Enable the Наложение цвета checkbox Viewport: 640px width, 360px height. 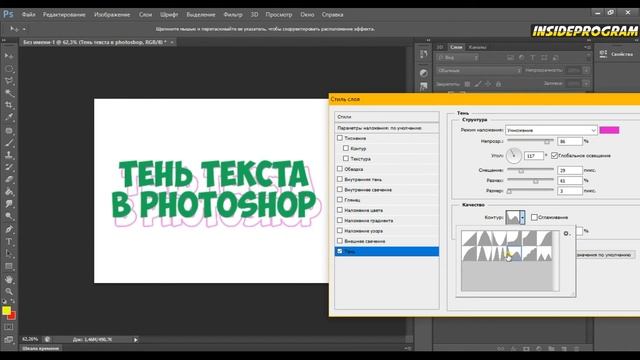(x=340, y=210)
